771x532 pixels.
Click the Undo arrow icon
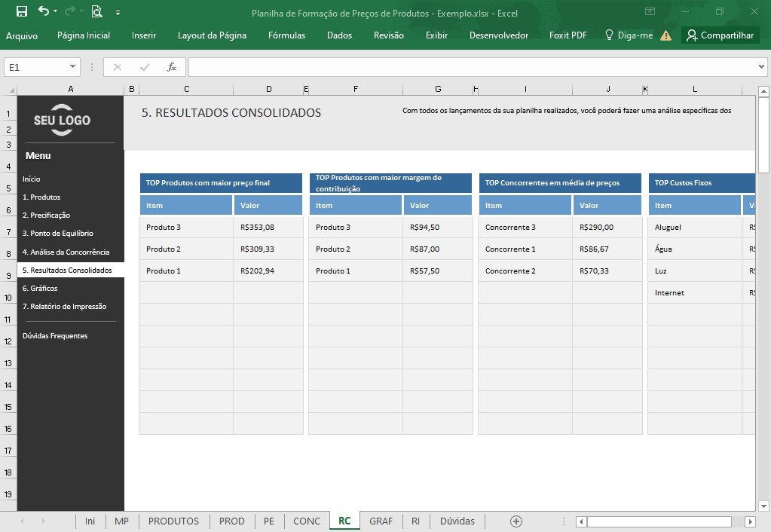click(x=44, y=11)
